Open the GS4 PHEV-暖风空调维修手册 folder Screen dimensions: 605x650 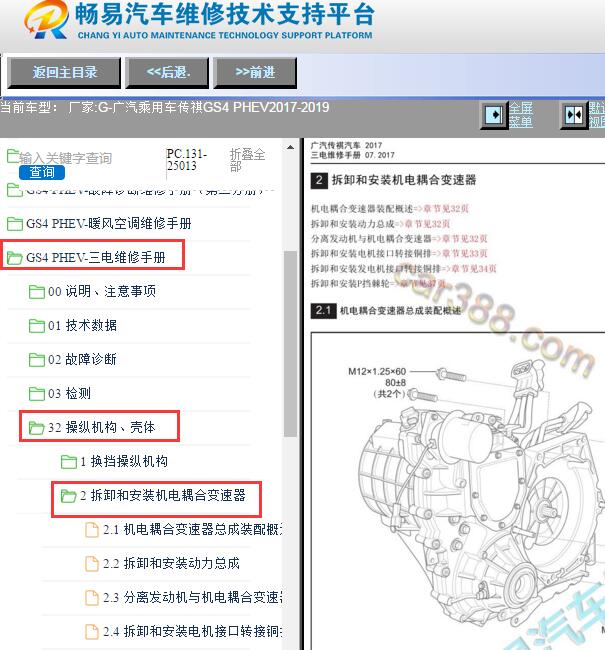(109, 224)
